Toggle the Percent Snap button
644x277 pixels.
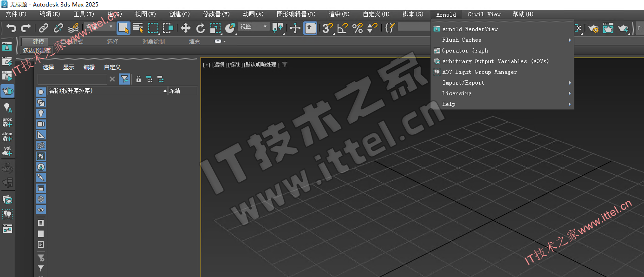click(x=358, y=28)
